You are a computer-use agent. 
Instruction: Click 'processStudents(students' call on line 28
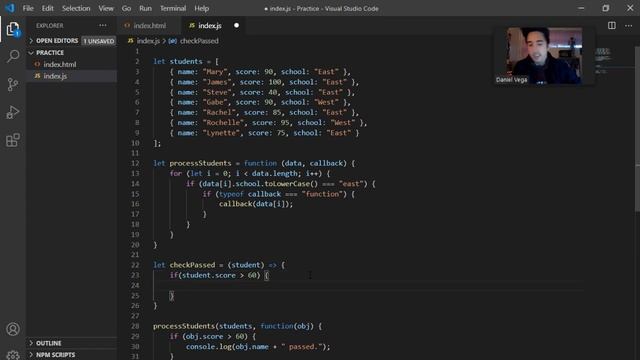click(202, 326)
